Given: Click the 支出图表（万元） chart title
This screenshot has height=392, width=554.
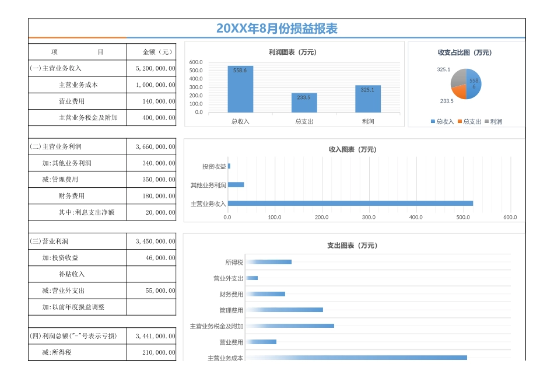Looking at the screenshot, I should click(352, 246).
